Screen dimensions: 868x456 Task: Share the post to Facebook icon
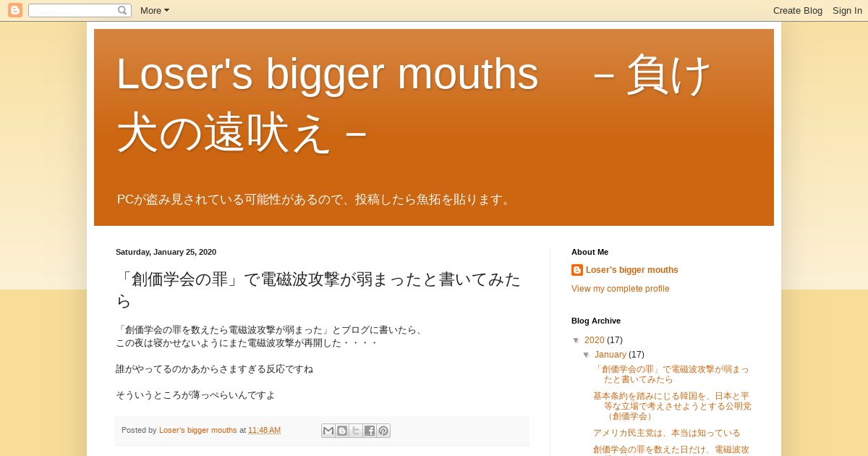pos(370,431)
